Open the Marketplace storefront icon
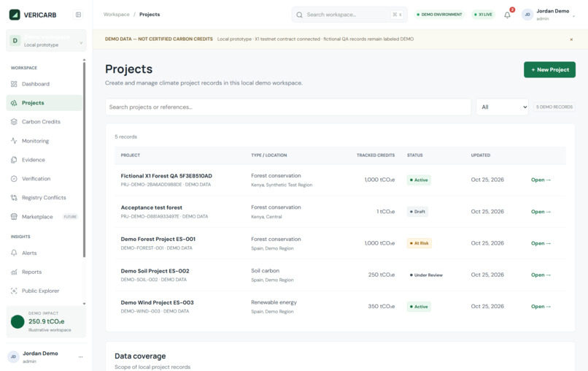 [x=14, y=217]
